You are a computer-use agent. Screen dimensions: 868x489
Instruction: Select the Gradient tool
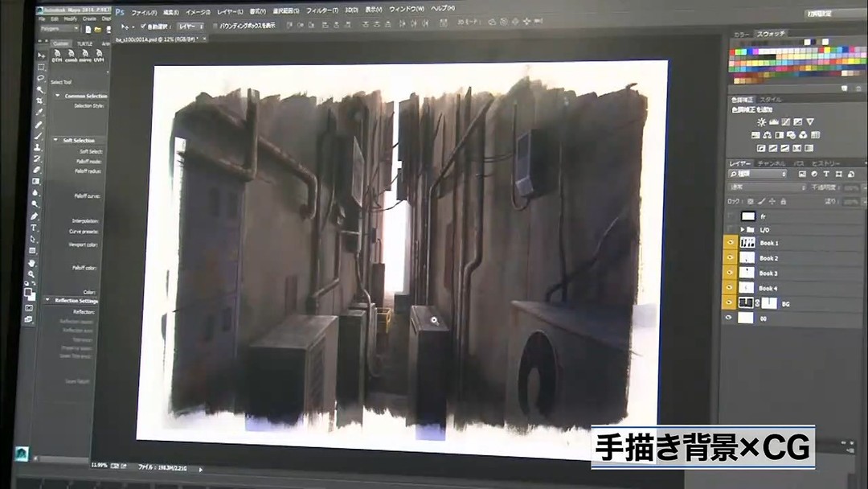pyautogui.click(x=36, y=182)
